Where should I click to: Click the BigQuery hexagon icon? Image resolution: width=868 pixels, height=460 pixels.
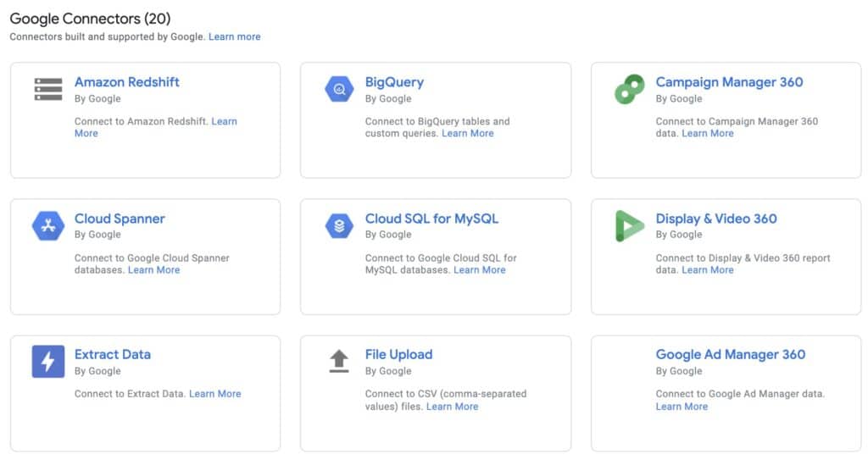click(339, 89)
